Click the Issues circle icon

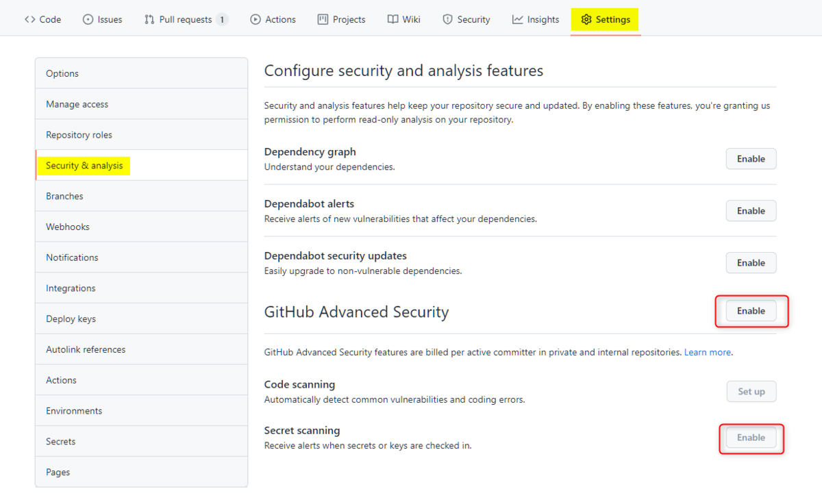coord(88,19)
